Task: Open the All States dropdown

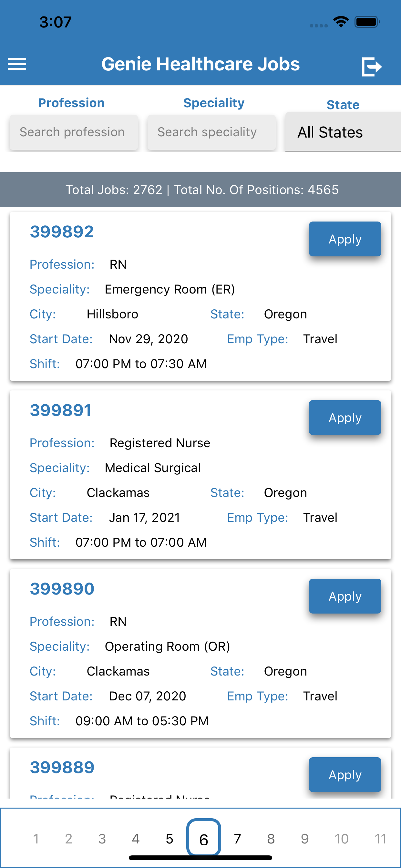Action: (x=343, y=132)
